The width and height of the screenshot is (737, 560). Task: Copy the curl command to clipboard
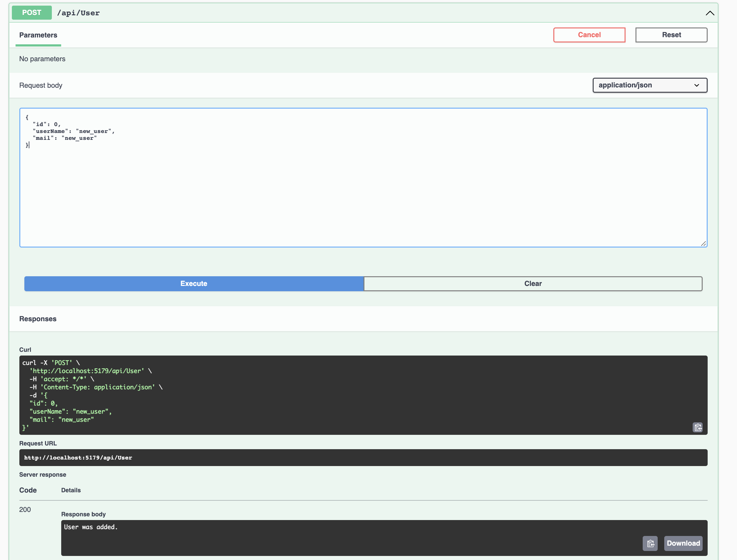pyautogui.click(x=697, y=427)
